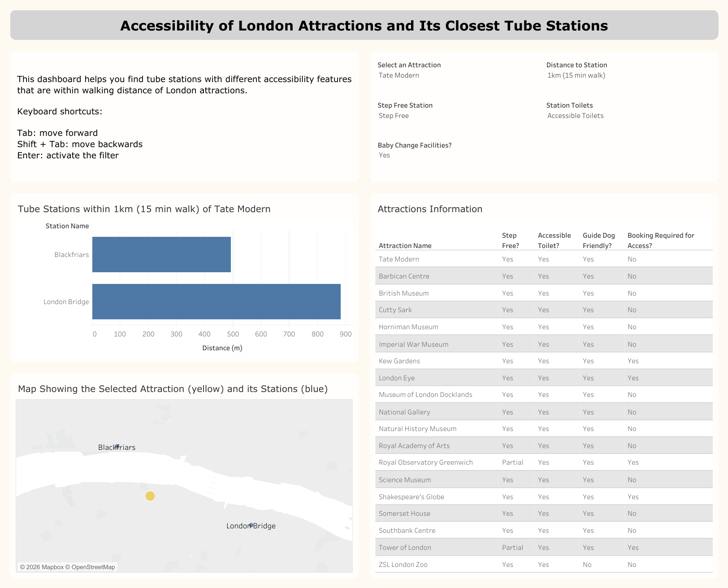The width and height of the screenshot is (728, 588).
Task: Click the Booking Required for Access header
Action: 660,240
